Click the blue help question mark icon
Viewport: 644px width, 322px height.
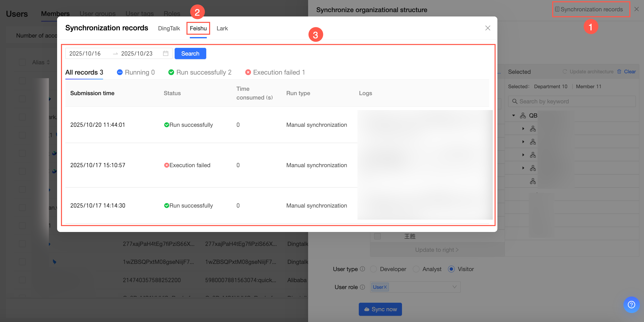(x=631, y=305)
